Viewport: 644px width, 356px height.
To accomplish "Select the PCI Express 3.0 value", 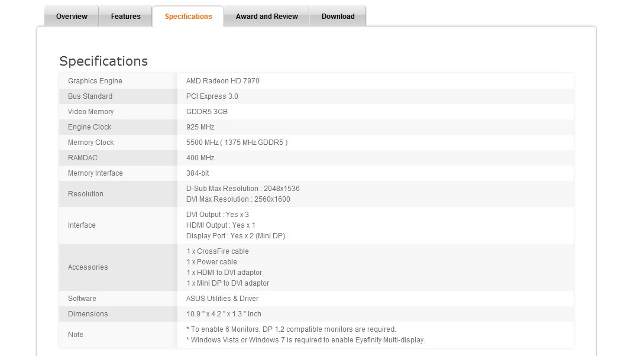I will [x=212, y=96].
